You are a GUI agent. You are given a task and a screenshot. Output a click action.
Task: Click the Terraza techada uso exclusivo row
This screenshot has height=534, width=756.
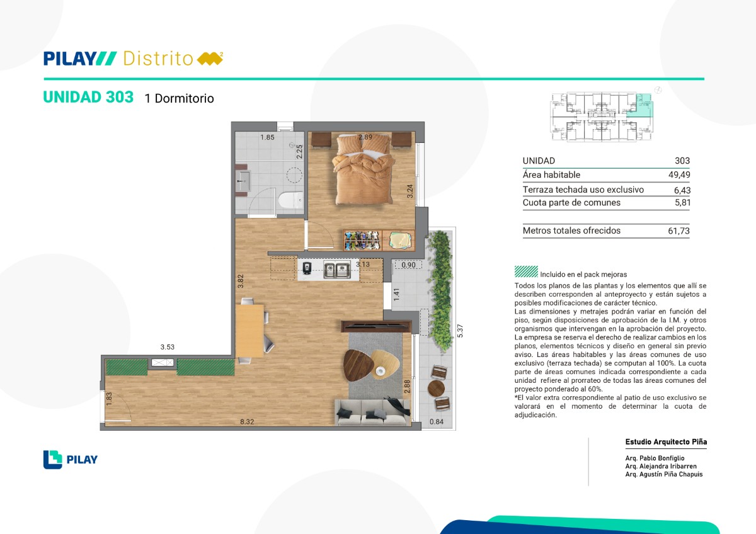[x=606, y=190]
